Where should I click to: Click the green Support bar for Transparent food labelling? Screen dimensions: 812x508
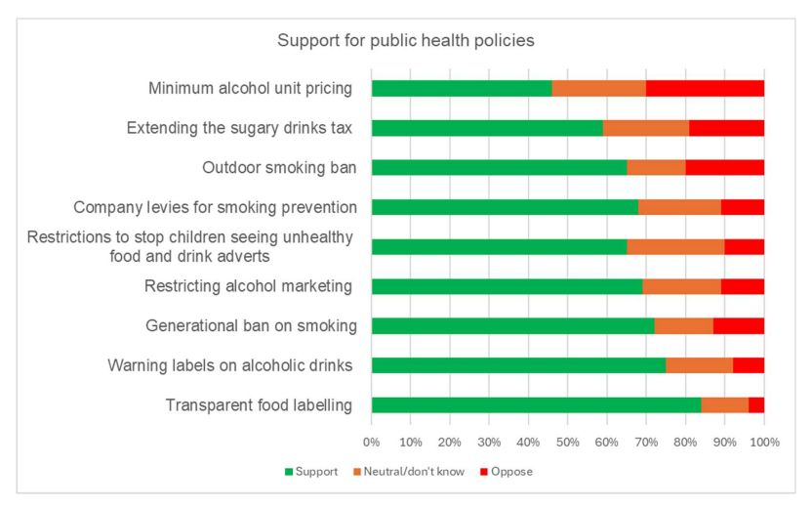pyautogui.click(x=536, y=405)
